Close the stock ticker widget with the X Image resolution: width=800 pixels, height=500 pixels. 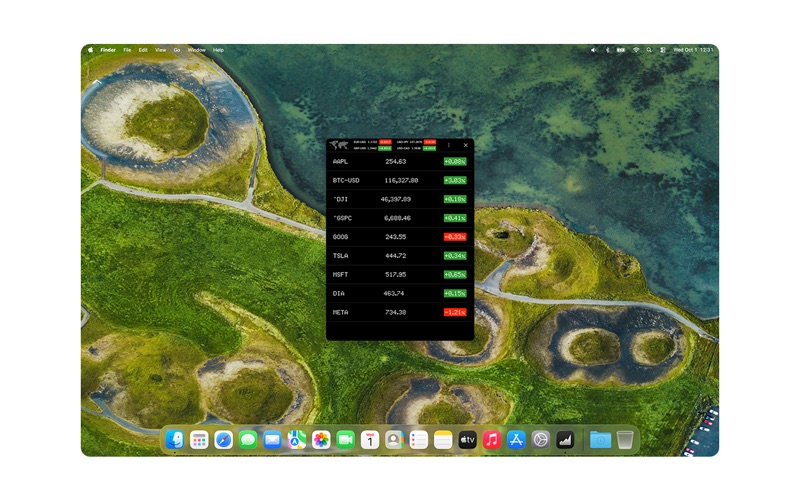click(466, 145)
